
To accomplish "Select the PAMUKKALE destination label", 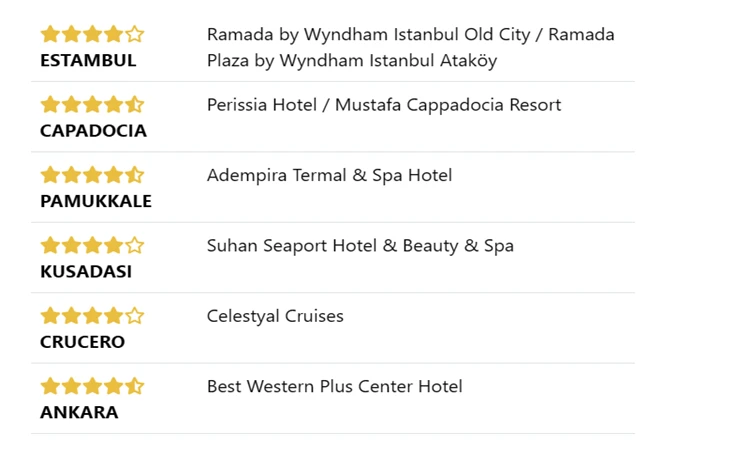I will pos(96,201).
